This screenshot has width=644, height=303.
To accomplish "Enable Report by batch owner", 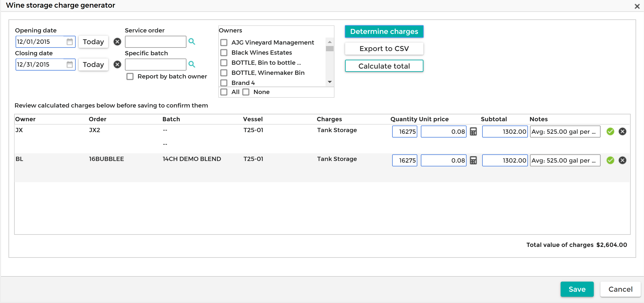I will pos(130,76).
